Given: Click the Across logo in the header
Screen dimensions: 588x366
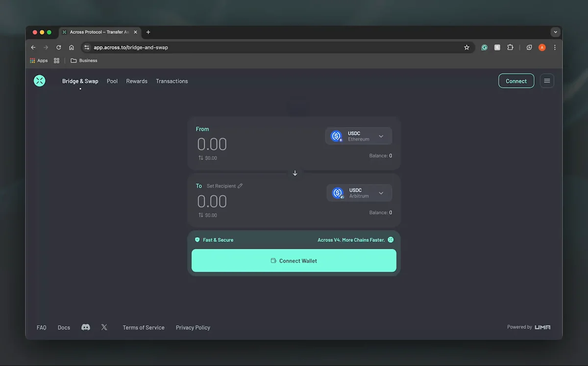Looking at the screenshot, I should click(40, 81).
